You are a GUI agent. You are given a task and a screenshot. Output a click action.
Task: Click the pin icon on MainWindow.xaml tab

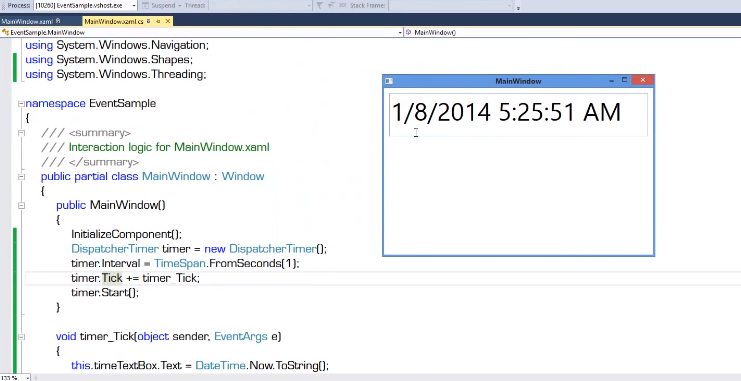point(58,21)
